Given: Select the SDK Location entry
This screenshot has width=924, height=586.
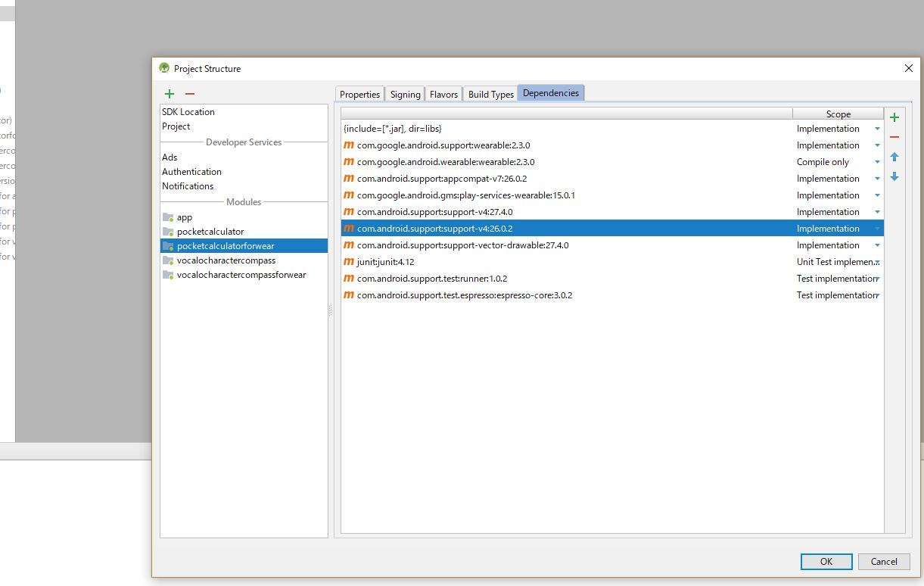Looking at the screenshot, I should [188, 112].
